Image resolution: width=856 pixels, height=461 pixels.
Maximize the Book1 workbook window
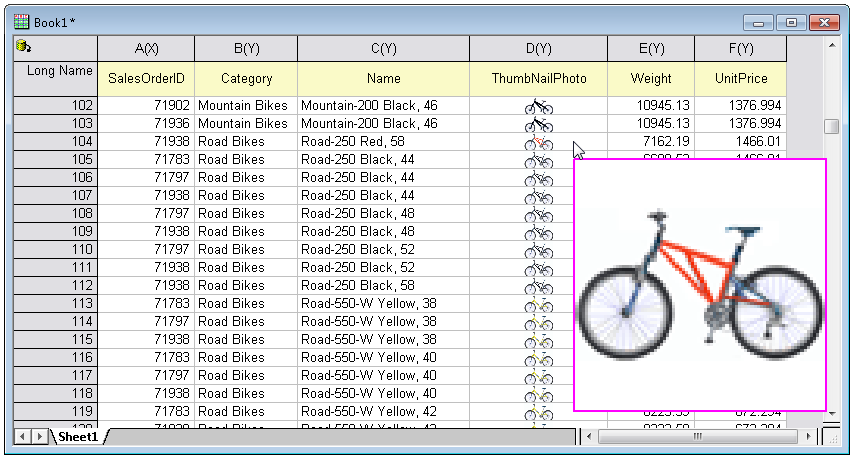791,22
